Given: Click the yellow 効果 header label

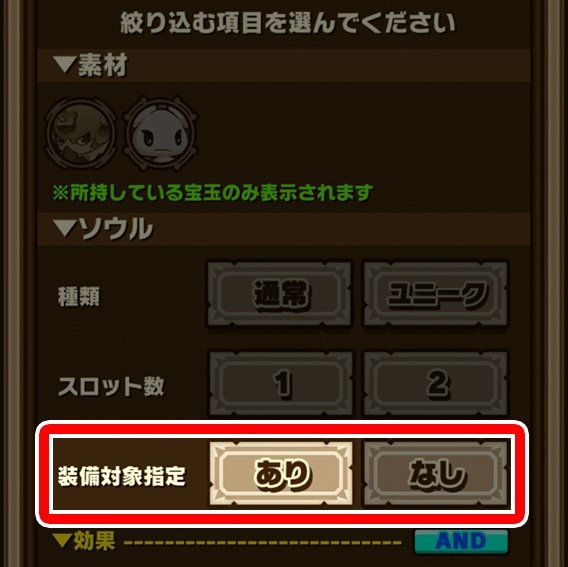Looking at the screenshot, I should pyautogui.click(x=95, y=541).
